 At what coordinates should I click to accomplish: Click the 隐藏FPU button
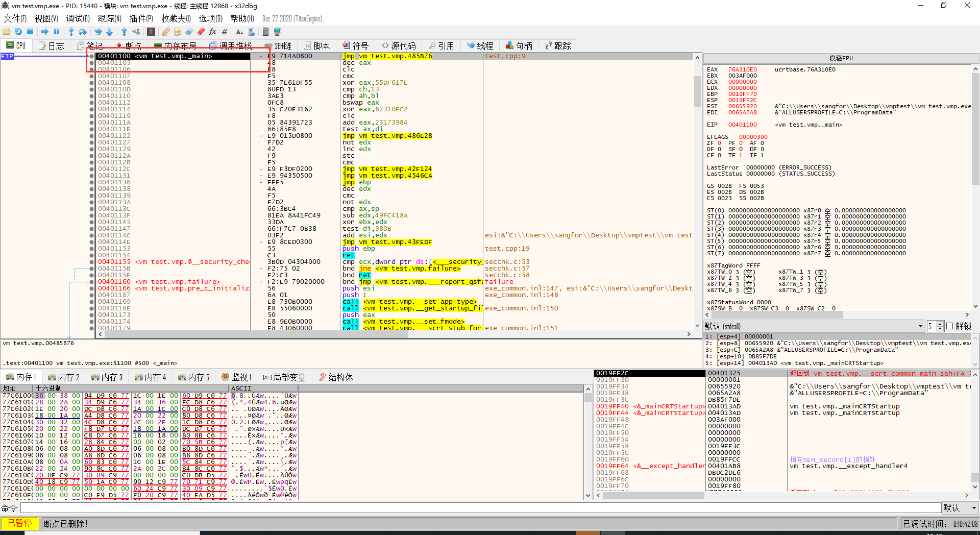pos(841,58)
